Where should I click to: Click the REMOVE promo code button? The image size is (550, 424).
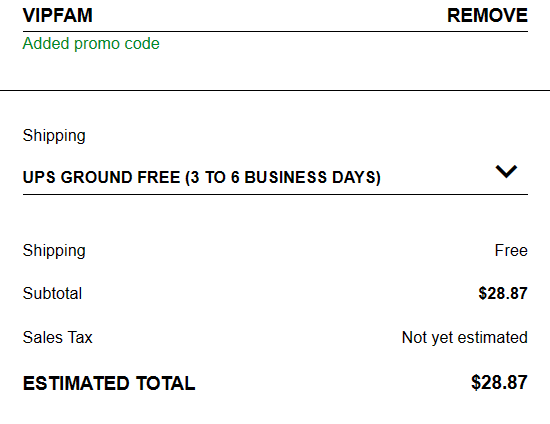487,16
